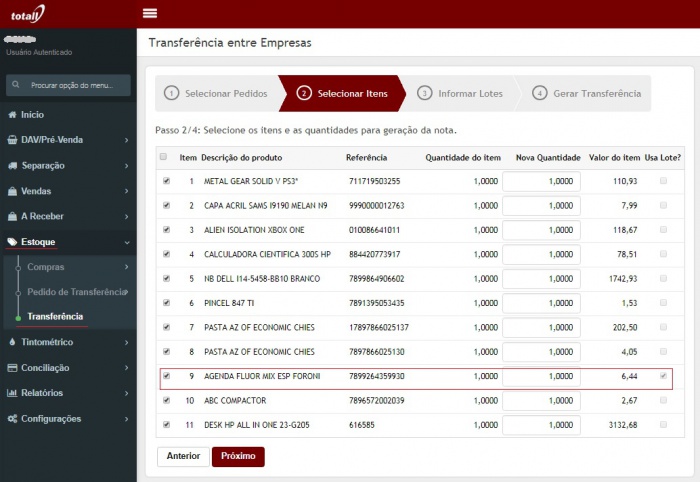
Task: Click the Configurações gears icon
Action: click(x=12, y=418)
